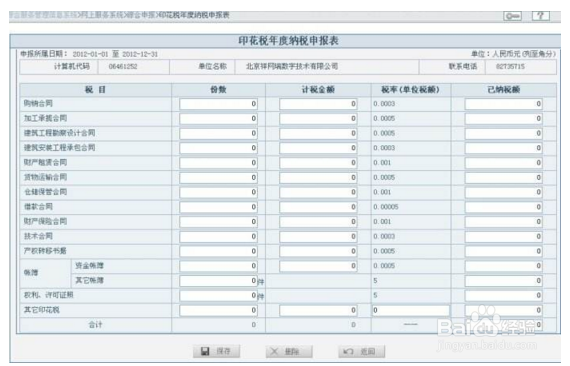The width and height of the screenshot is (570, 366).
Task: Focus the 已纳税额 field for 技术合同
Action: (503, 237)
